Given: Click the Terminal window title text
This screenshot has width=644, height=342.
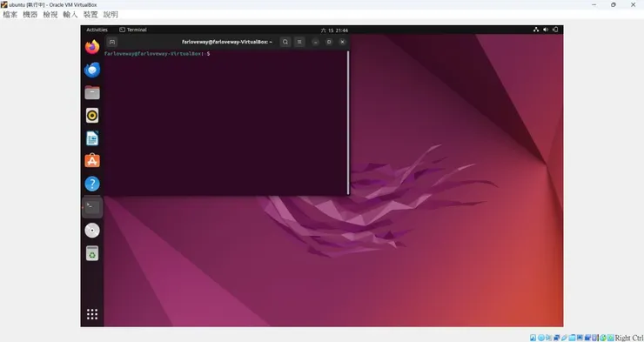Looking at the screenshot, I should pos(227,42).
